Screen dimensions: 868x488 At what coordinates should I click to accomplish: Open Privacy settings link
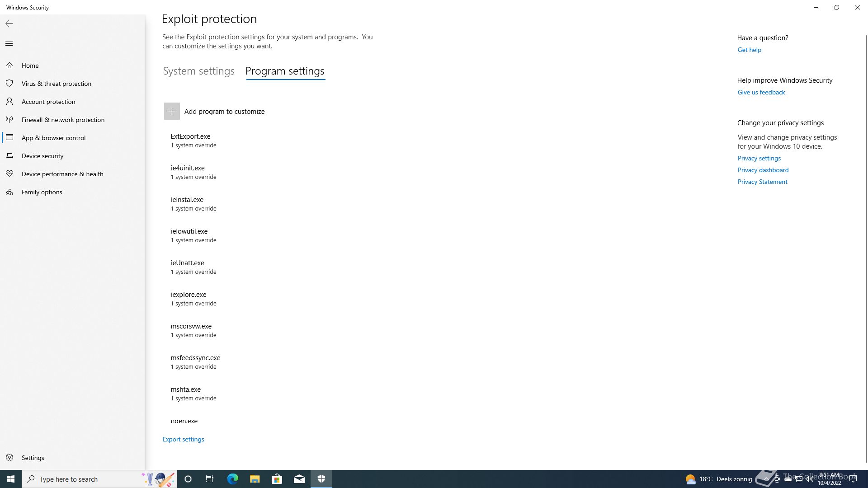[759, 158]
